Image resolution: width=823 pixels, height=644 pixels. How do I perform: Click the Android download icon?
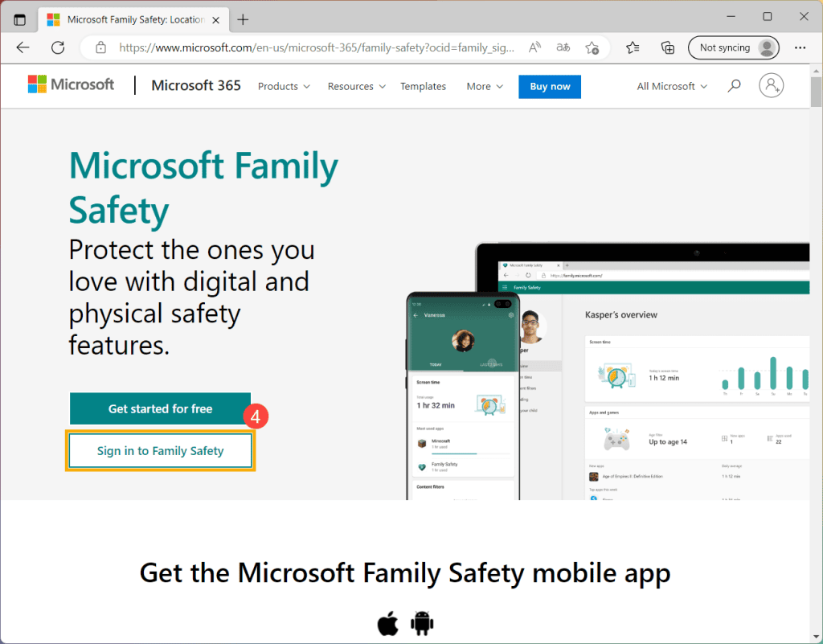(422, 623)
